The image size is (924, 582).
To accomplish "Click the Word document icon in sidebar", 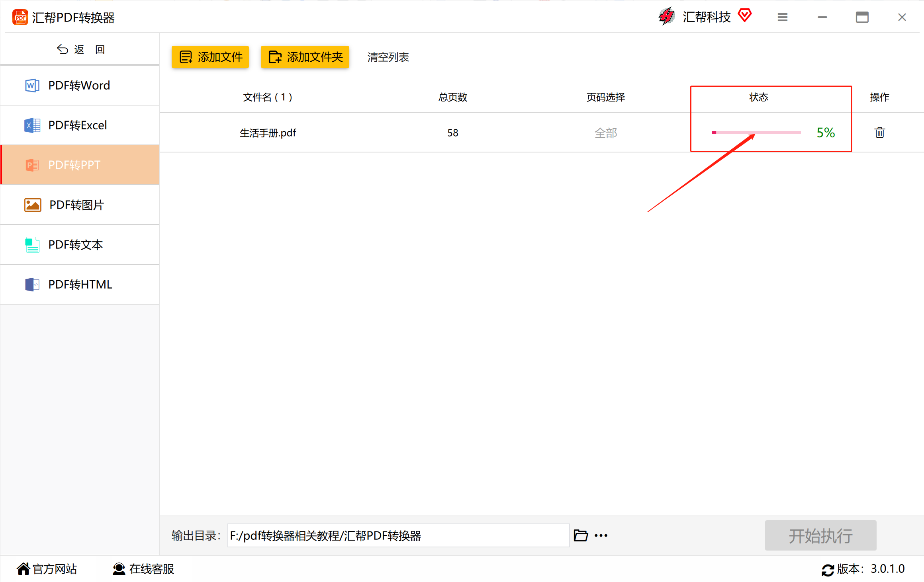I will coord(32,85).
